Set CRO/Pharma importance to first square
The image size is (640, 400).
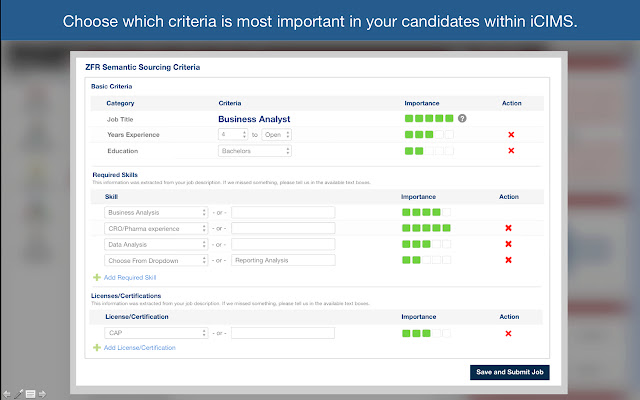(x=406, y=228)
